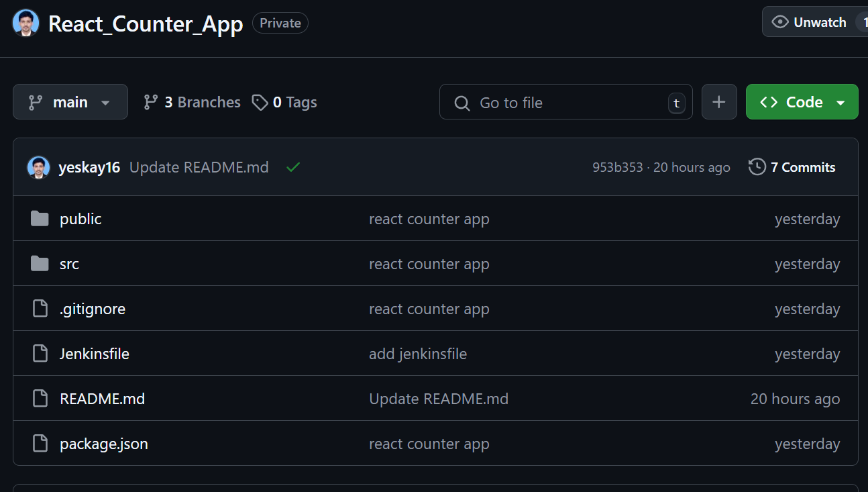Open the commit history via clock icon

point(757,167)
